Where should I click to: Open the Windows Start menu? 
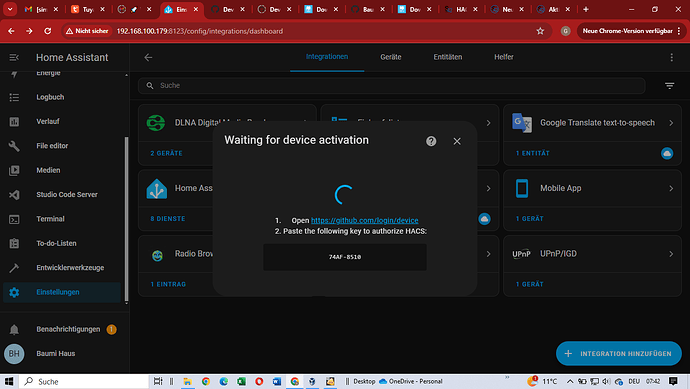pos(9,382)
